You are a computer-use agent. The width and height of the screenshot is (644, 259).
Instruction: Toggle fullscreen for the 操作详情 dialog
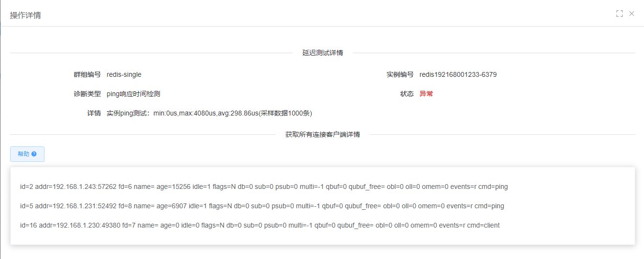(x=619, y=14)
